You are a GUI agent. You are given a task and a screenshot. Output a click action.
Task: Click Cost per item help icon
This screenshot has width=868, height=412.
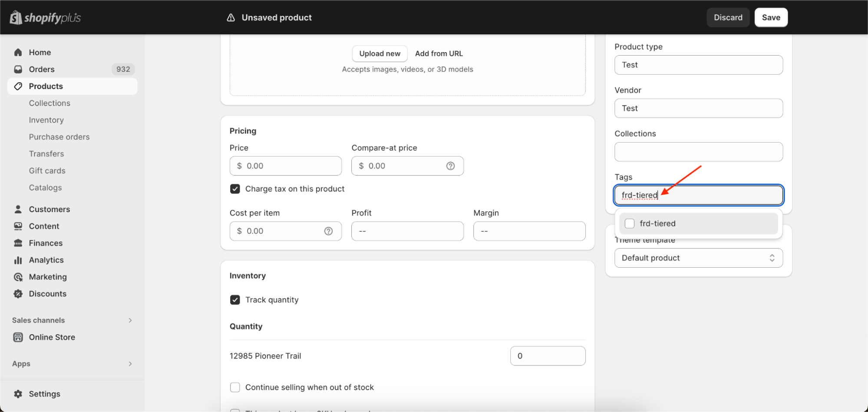pyautogui.click(x=328, y=231)
